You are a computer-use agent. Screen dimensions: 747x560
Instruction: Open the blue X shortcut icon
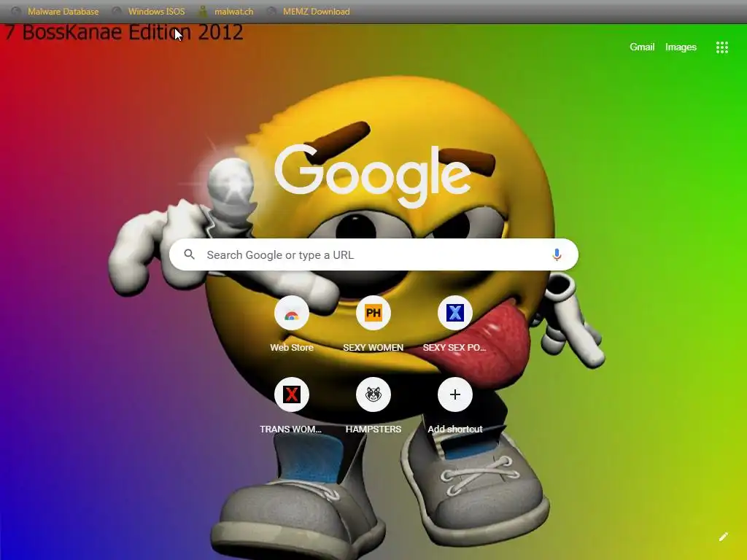coord(455,314)
